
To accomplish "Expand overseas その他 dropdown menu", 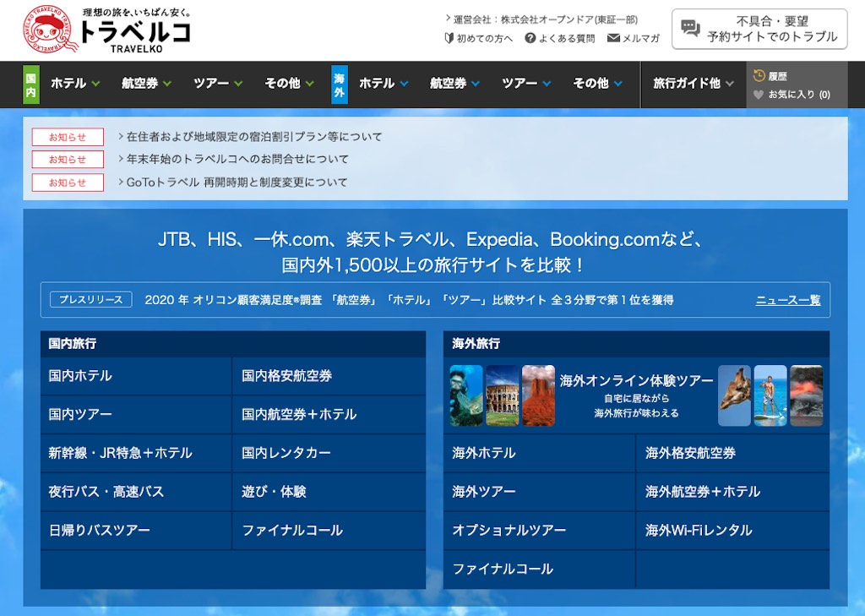I will point(598,84).
